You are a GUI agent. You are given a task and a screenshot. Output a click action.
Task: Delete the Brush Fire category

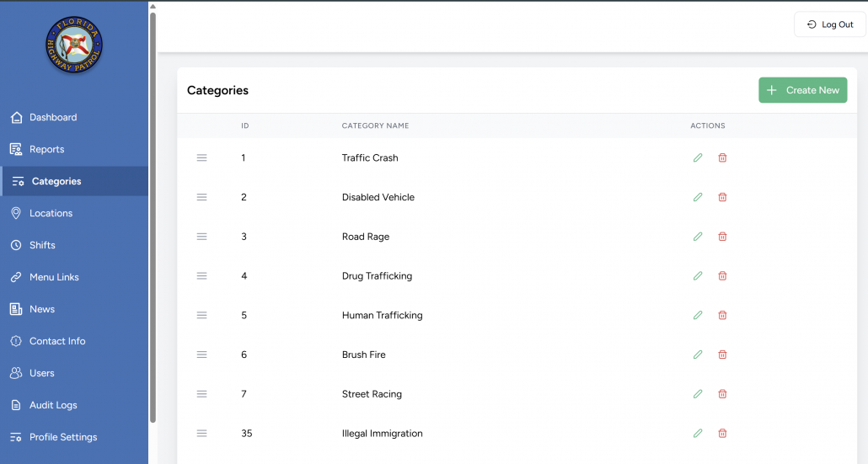click(x=722, y=355)
